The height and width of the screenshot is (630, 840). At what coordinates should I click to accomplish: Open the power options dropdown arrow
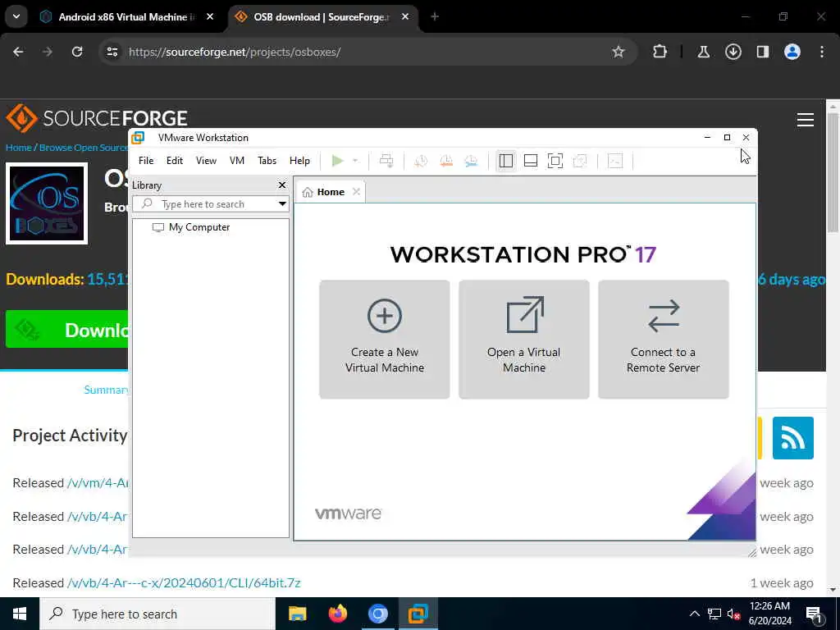354,161
